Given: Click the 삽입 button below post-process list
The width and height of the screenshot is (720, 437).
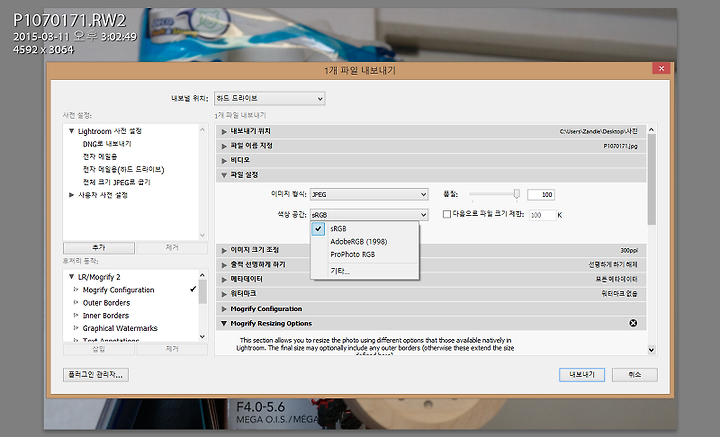Looking at the screenshot, I should pyautogui.click(x=99, y=349).
